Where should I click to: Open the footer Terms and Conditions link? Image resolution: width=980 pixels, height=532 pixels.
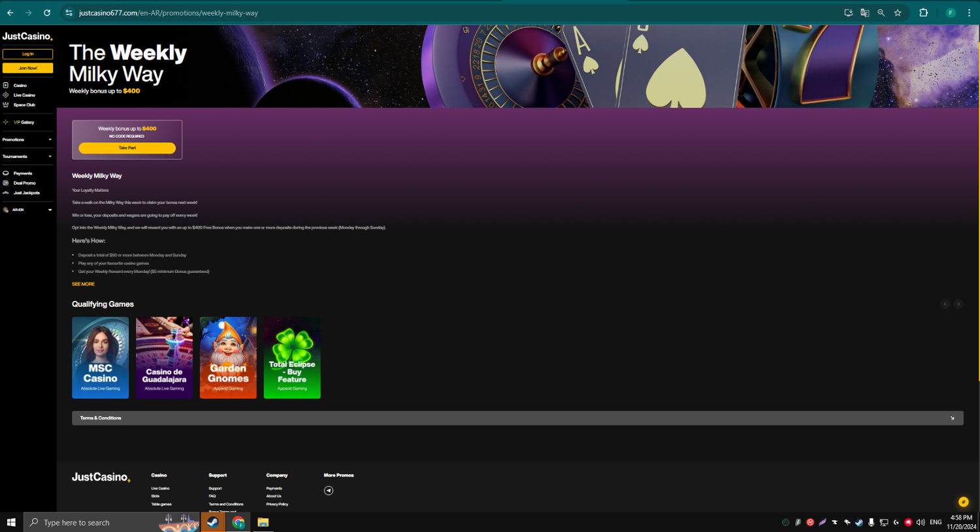pyautogui.click(x=226, y=504)
